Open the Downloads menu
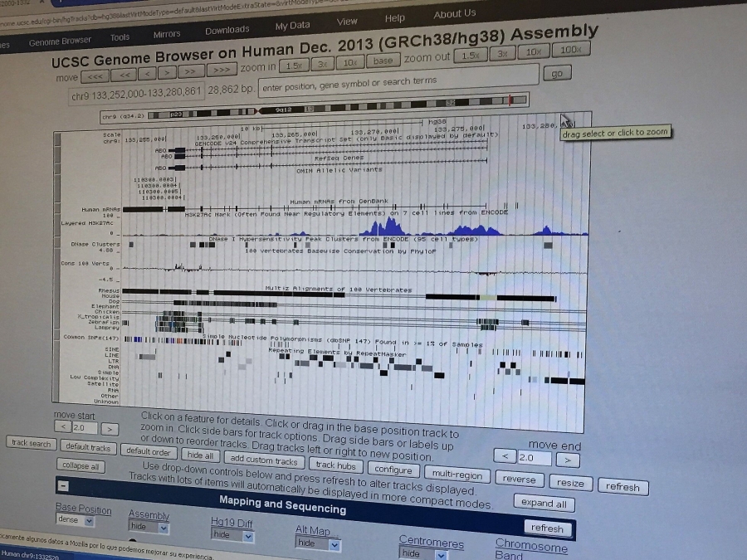The width and height of the screenshot is (747, 560). point(227,30)
